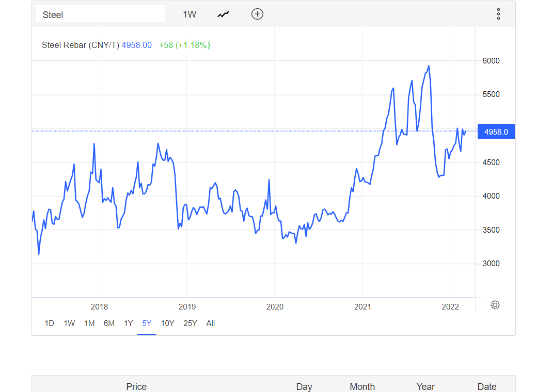Select the active 5Y range
This screenshot has height=392, width=536.
click(147, 323)
